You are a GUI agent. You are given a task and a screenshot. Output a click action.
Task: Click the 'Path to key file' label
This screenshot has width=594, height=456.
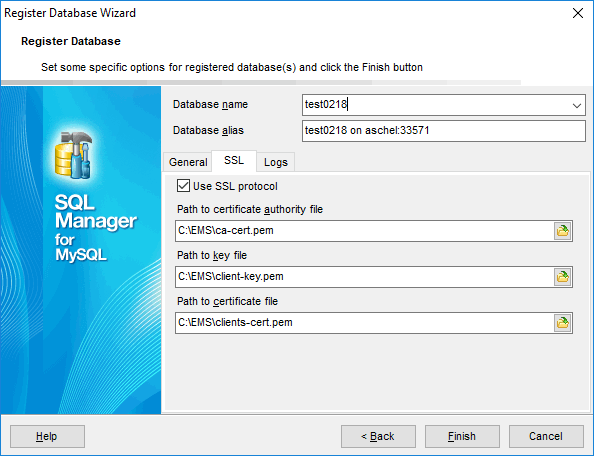tap(212, 256)
